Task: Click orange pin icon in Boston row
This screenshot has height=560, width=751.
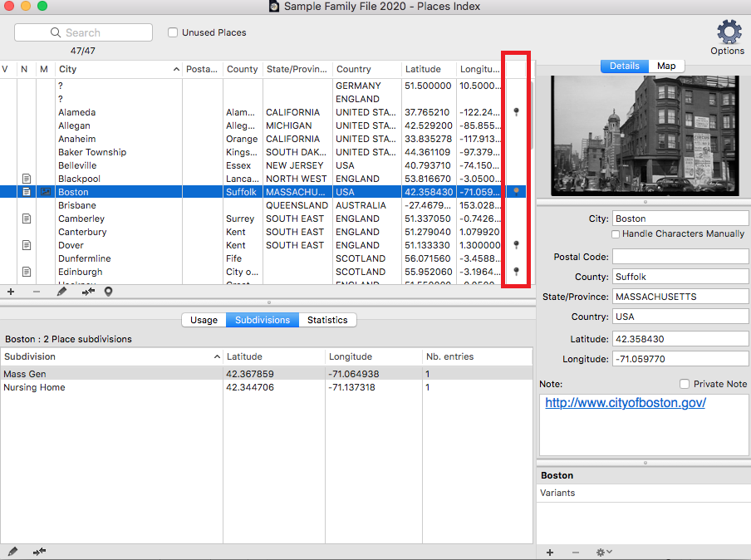Action: coord(516,192)
